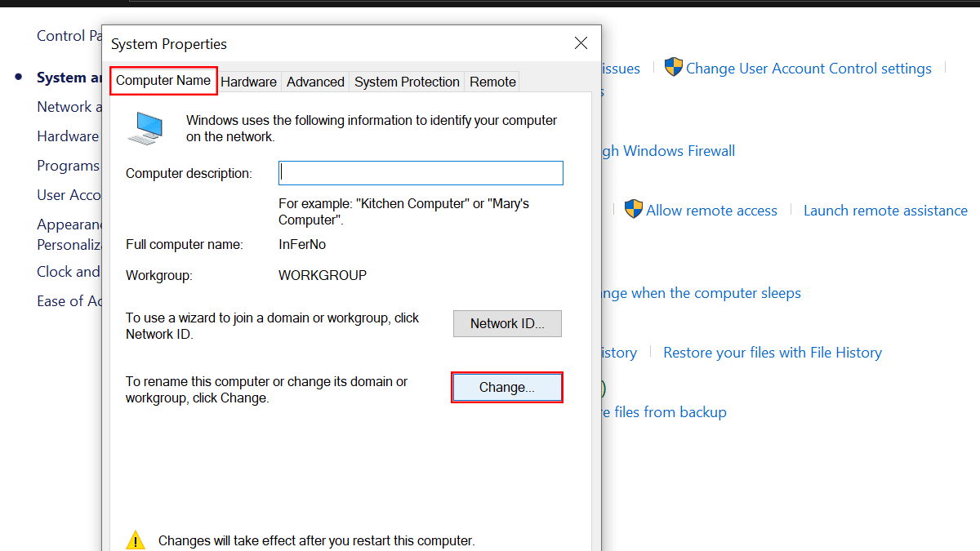Select the Computer Name tab
This screenshot has height=551, width=980.
pos(163,81)
